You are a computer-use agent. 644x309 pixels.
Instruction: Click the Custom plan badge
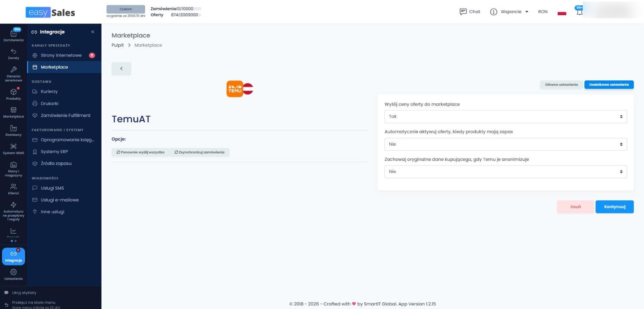point(126,9)
